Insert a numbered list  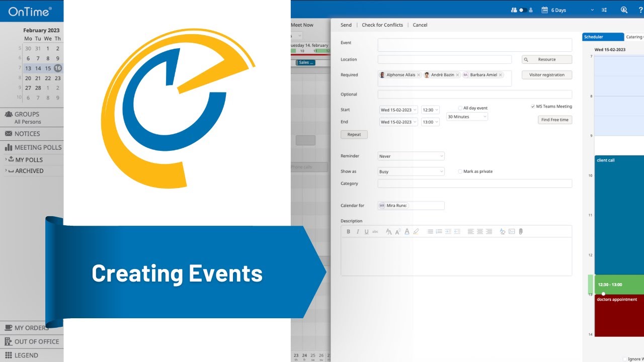[439, 232]
